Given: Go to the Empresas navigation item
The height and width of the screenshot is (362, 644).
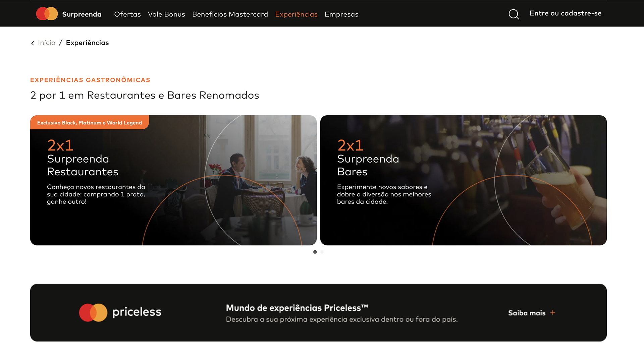Looking at the screenshot, I should pyautogui.click(x=341, y=14).
